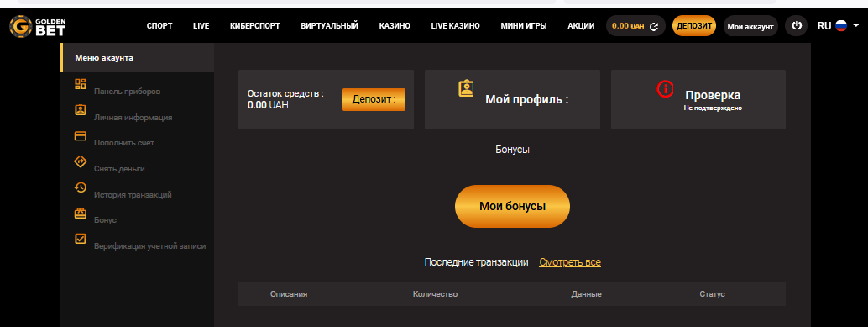Click the Golden Bet logo
The image size is (868, 327).
[38, 25]
